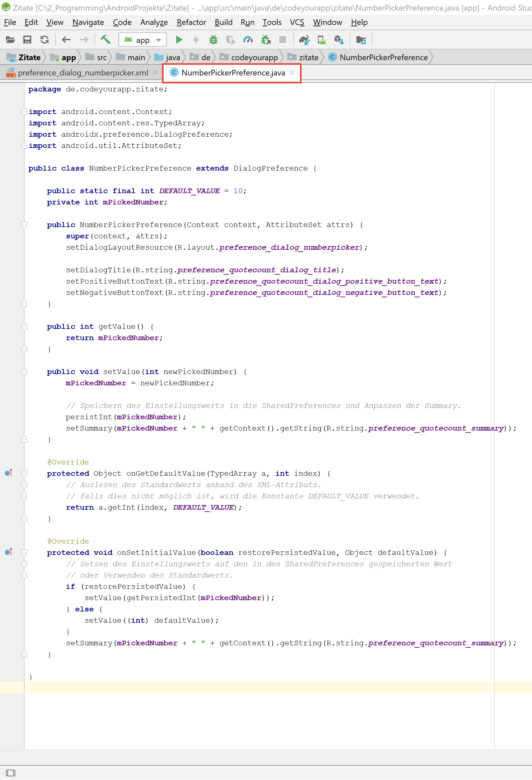Open the Window menu

(x=328, y=22)
